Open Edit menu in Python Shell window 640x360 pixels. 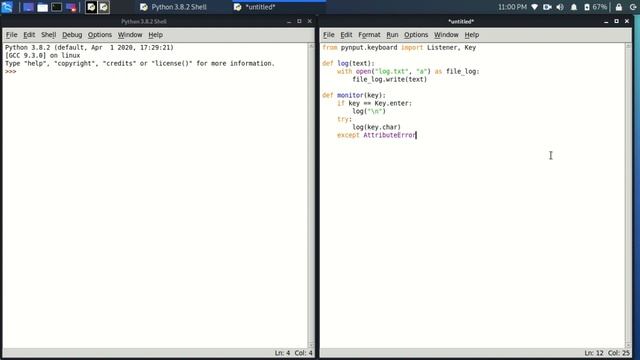(29, 35)
